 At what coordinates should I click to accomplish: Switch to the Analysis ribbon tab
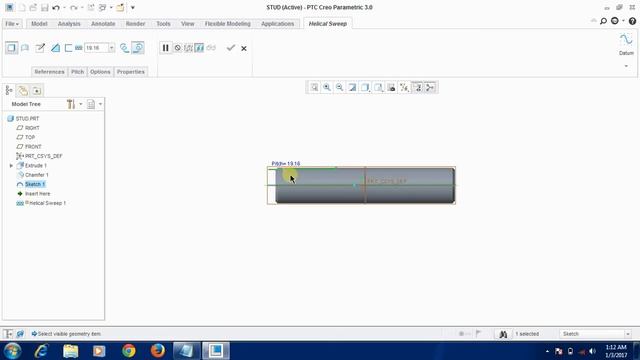pos(69,24)
